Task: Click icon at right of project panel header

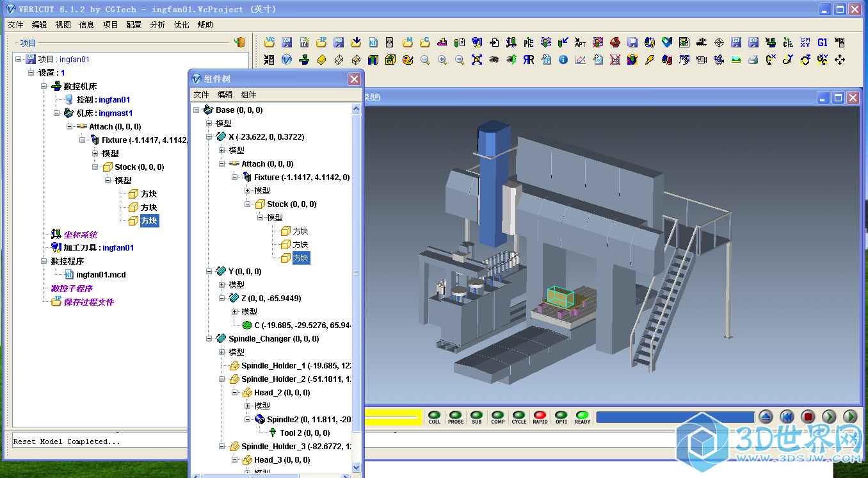Action: (x=239, y=42)
